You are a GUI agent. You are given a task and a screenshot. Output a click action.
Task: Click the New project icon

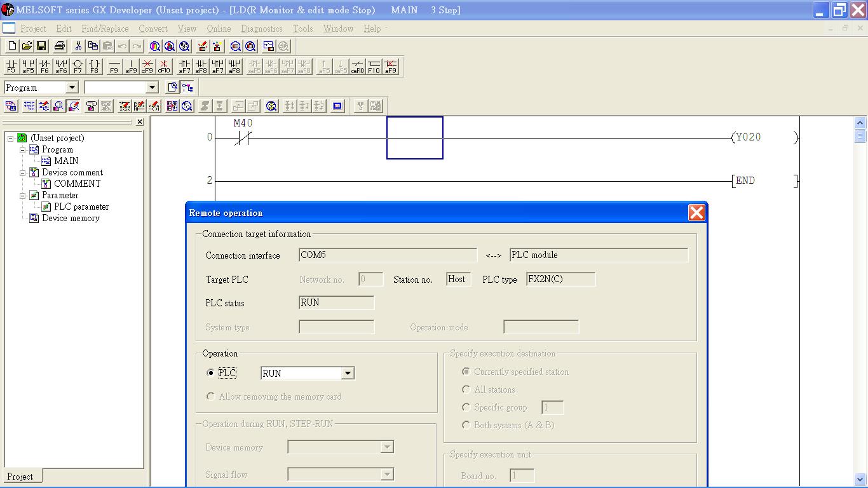11,46
